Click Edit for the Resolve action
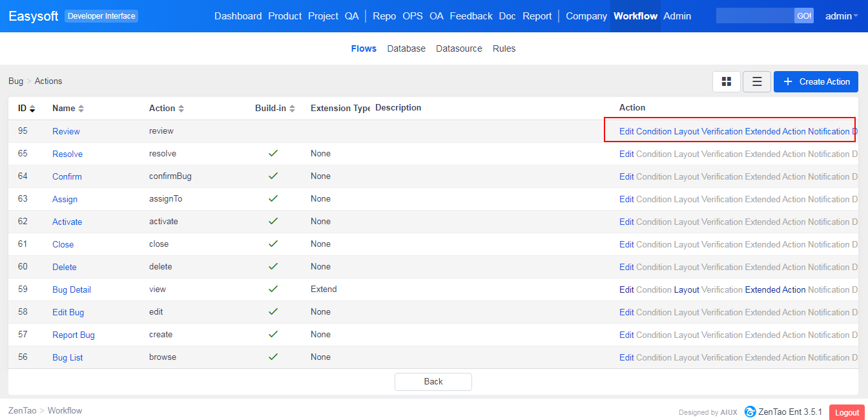The width and height of the screenshot is (868, 420). [x=626, y=154]
